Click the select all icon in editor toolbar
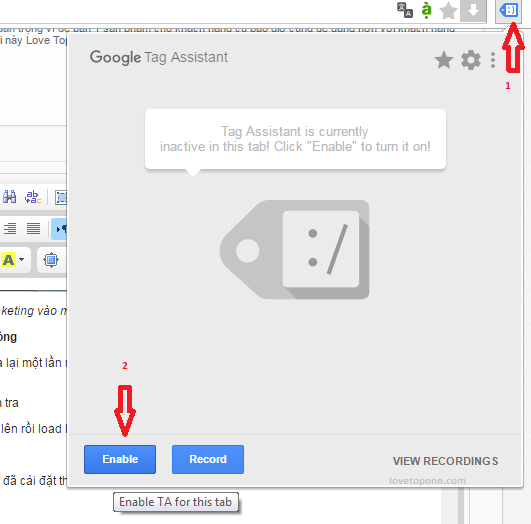This screenshot has height=524, width=531. tap(61, 197)
